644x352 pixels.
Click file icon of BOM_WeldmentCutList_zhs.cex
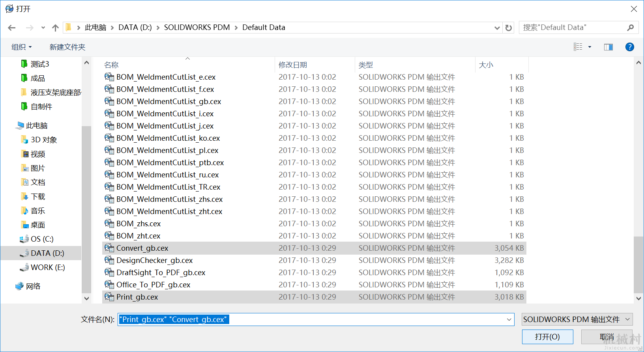click(109, 199)
